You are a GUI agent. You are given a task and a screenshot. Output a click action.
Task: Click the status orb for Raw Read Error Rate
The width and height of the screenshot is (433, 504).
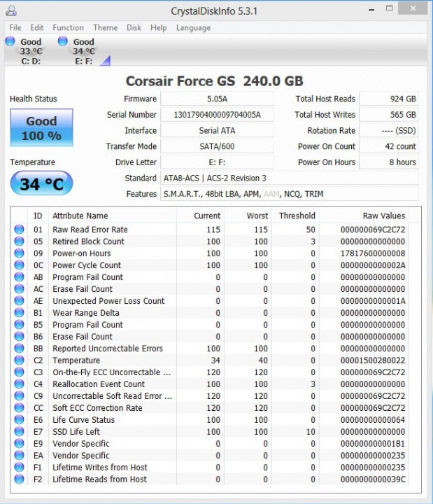coord(20,229)
